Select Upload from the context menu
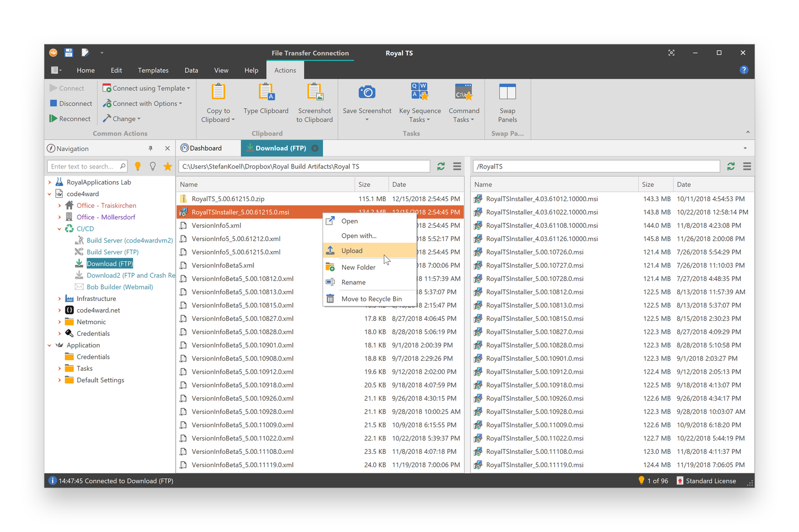This screenshot has width=799, height=532. tap(352, 250)
